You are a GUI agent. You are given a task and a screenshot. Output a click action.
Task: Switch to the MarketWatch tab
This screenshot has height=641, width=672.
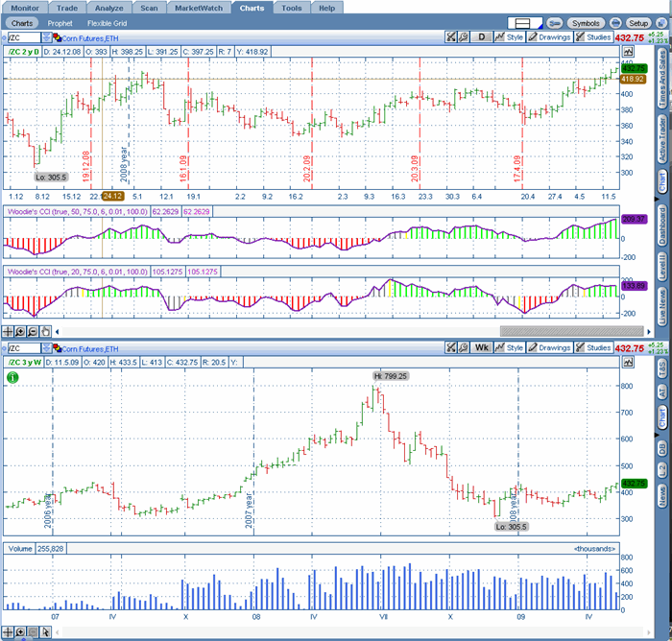199,7
